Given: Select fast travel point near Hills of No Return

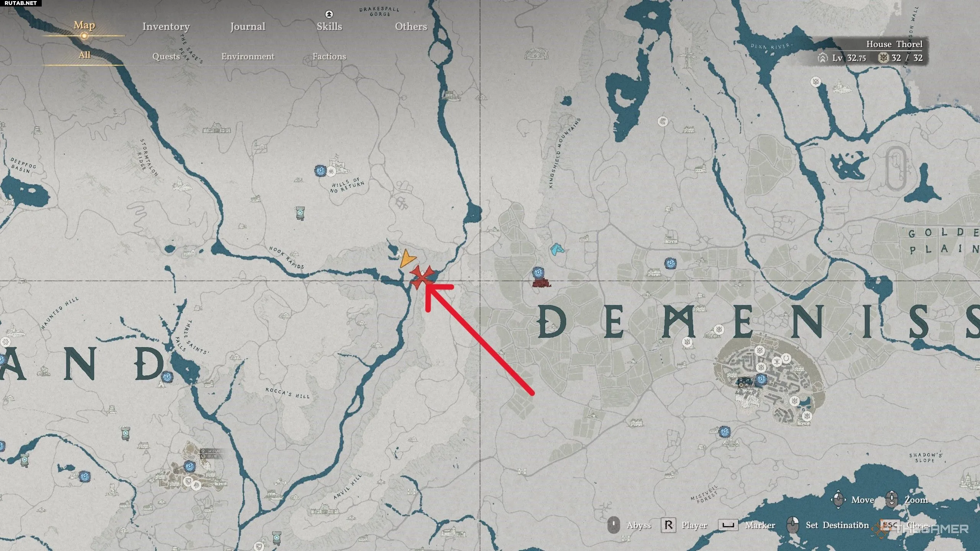Looking at the screenshot, I should tap(320, 170).
